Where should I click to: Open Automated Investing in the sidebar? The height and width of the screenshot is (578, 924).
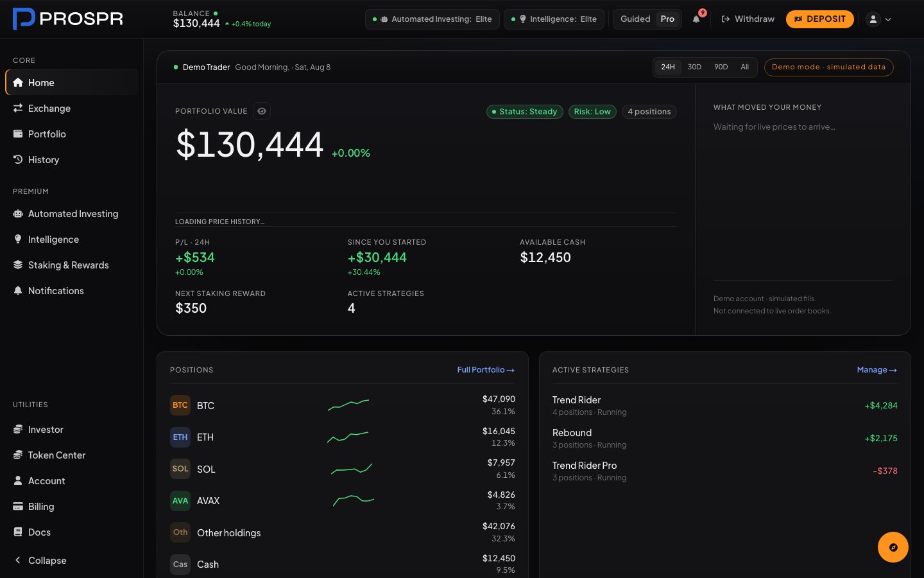pyautogui.click(x=72, y=213)
